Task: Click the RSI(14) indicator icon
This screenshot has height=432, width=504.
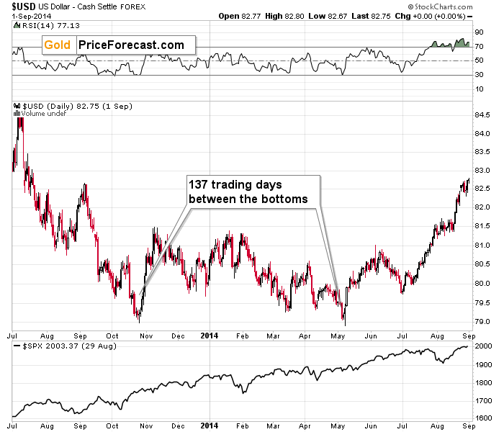Action: point(17,25)
